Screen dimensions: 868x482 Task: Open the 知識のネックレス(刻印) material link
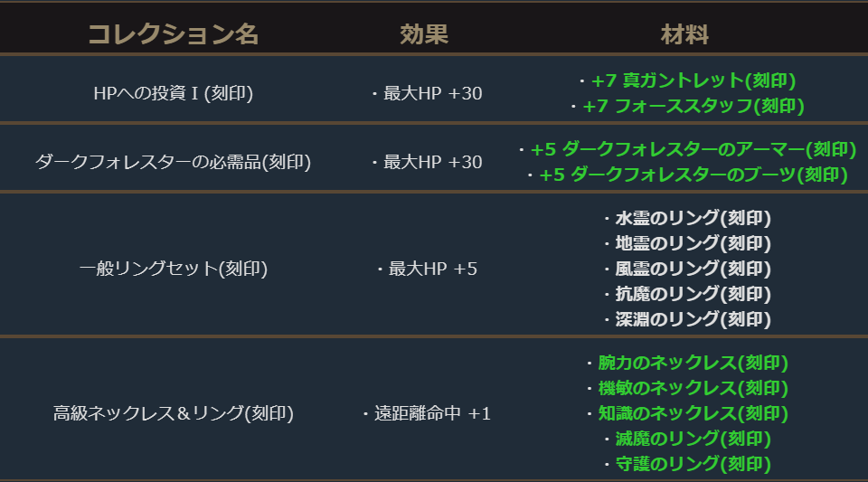click(x=693, y=413)
